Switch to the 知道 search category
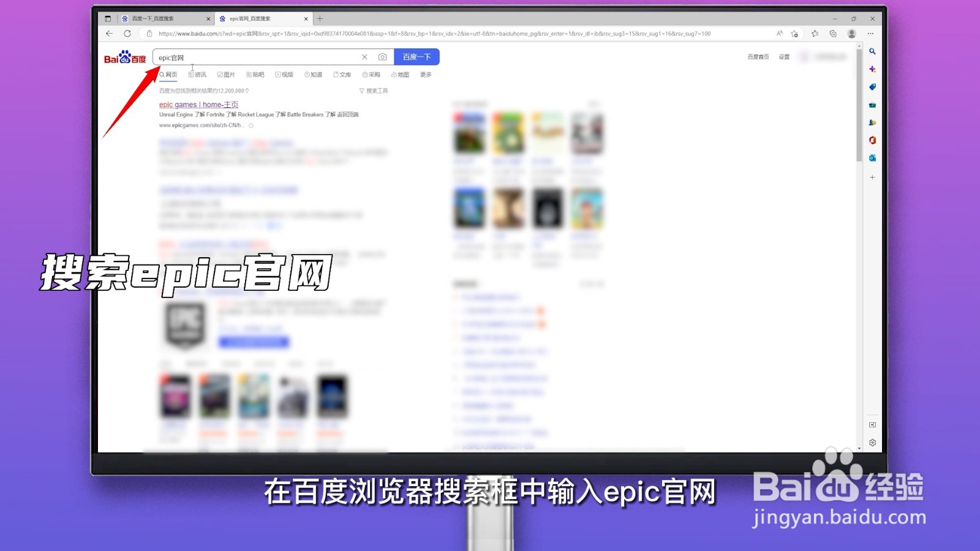This screenshot has height=551, width=980. [x=313, y=75]
